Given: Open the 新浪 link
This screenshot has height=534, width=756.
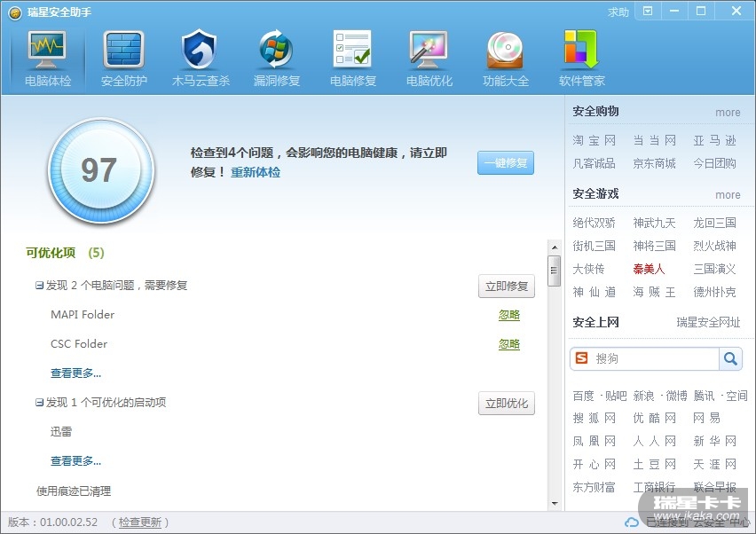Looking at the screenshot, I should click(x=643, y=396).
